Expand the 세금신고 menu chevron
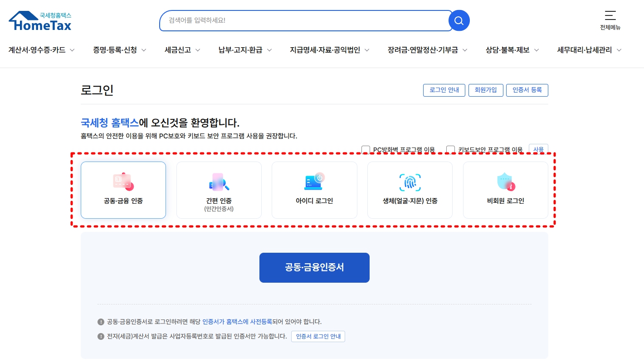Screen dimensions: 644x363 (x=198, y=50)
